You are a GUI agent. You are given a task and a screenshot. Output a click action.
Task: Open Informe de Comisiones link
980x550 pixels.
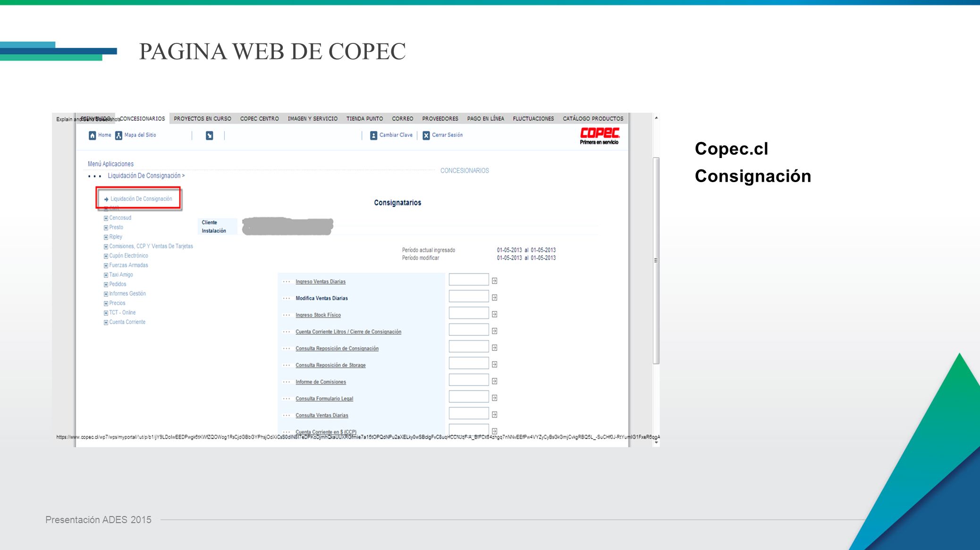pyautogui.click(x=321, y=382)
